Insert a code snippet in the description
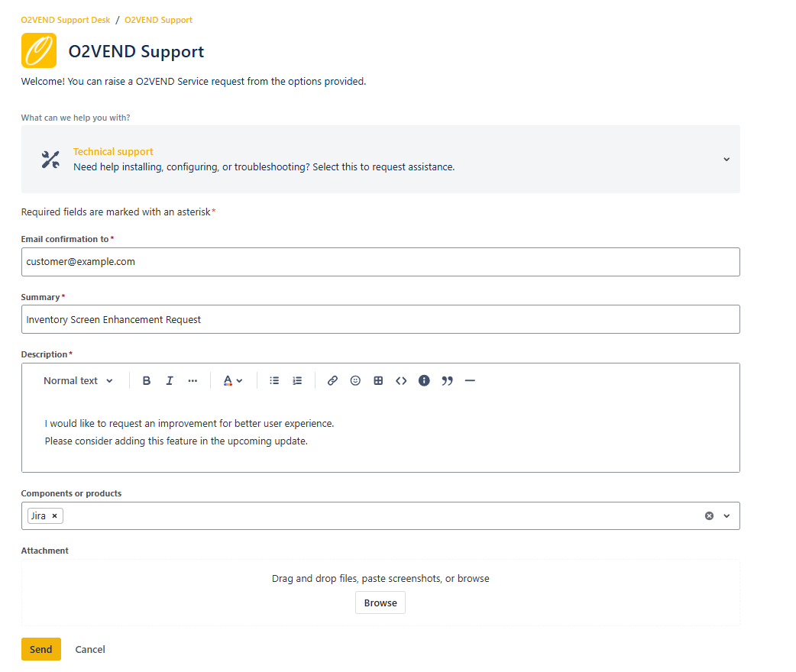The width and height of the screenshot is (796, 672). tap(401, 380)
